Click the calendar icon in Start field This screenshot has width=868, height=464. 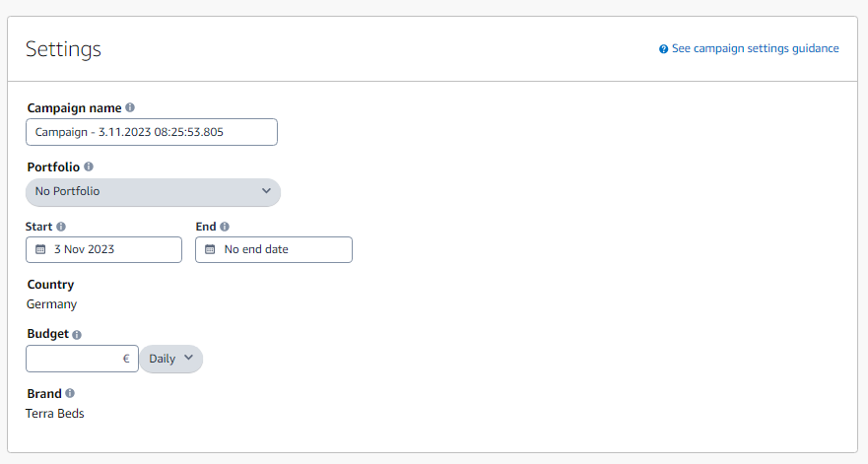coord(40,250)
